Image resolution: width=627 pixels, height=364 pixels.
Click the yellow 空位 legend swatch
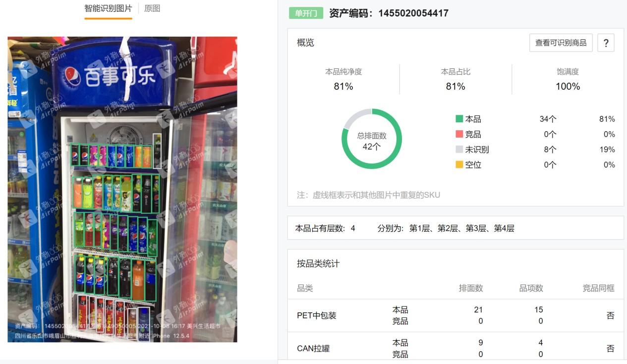pos(459,164)
